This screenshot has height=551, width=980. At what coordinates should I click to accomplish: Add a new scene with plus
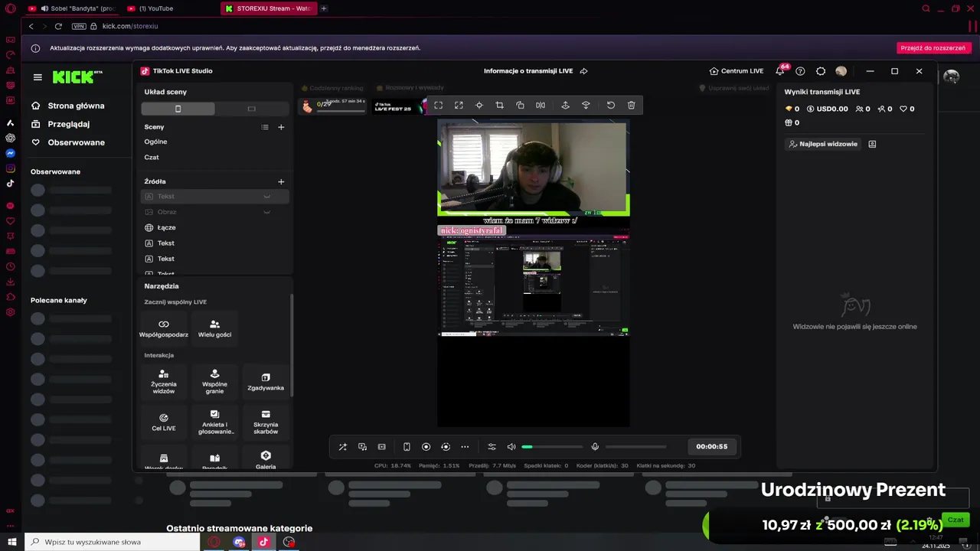tap(281, 127)
